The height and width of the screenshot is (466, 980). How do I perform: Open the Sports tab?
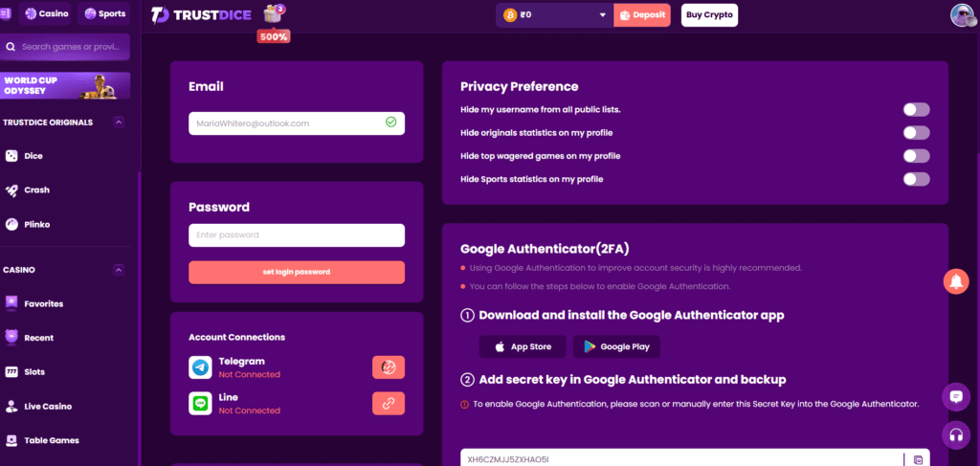(103, 13)
